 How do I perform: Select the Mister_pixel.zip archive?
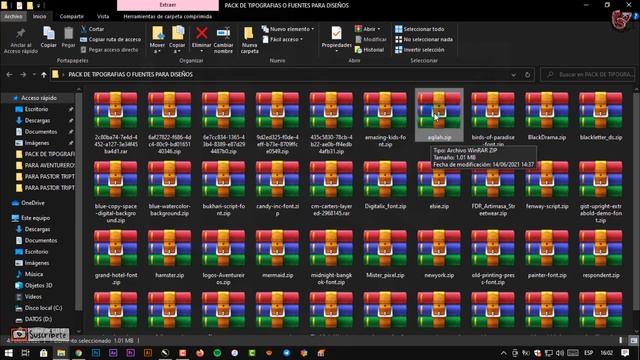click(x=385, y=254)
